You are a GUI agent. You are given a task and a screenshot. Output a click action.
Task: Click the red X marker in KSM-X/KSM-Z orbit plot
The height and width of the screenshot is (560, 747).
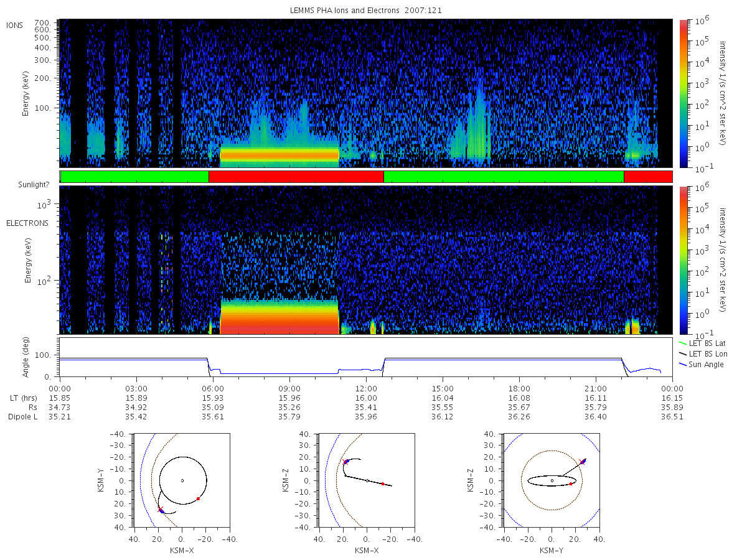(345, 462)
